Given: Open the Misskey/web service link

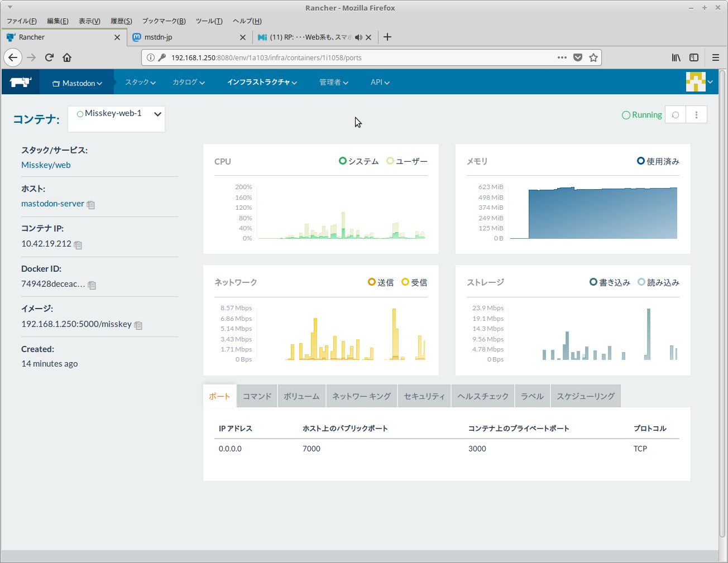Looking at the screenshot, I should [46, 165].
